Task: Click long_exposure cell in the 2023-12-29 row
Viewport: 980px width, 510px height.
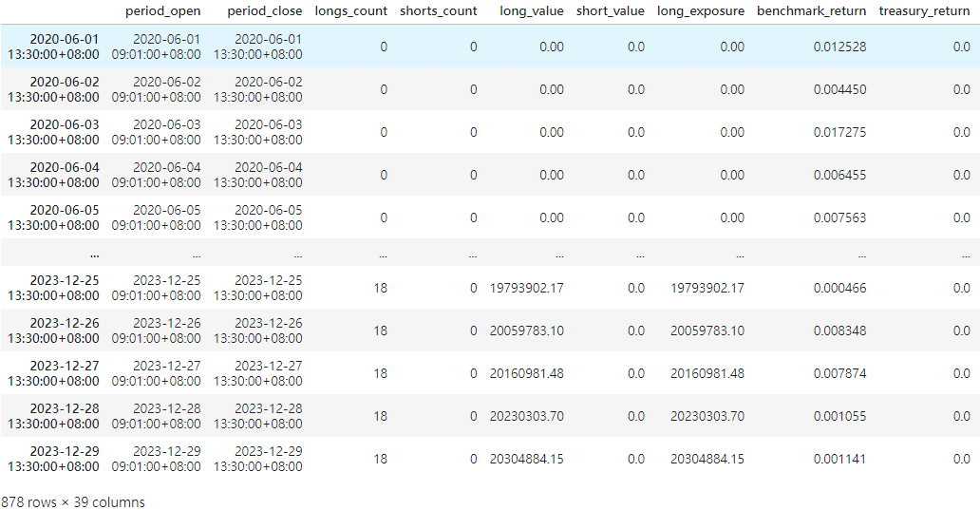Action: (707, 459)
